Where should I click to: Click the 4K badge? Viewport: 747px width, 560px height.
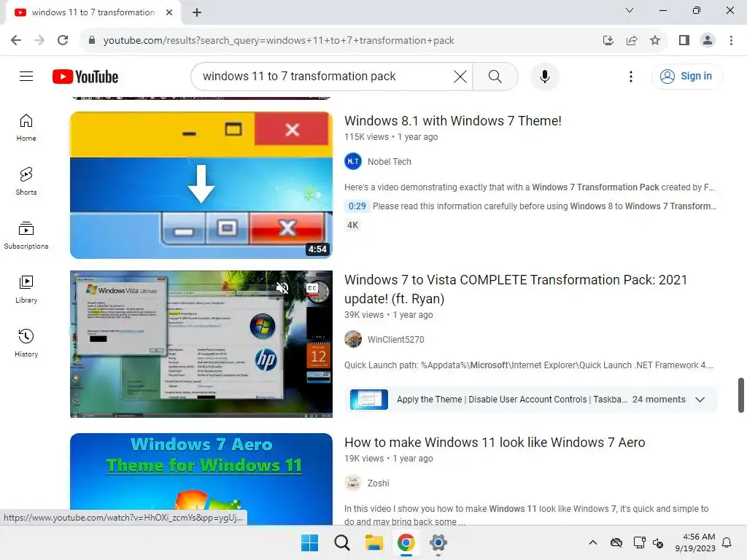click(x=352, y=225)
